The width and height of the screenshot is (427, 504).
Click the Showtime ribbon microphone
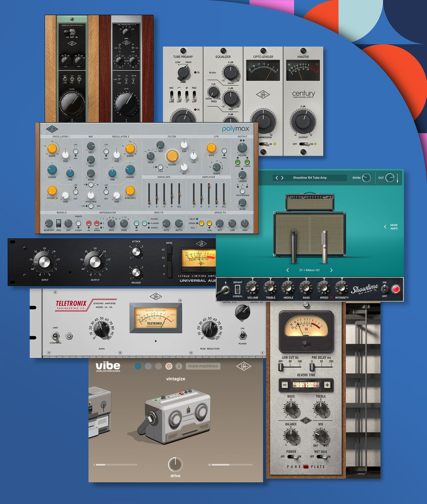(325, 246)
